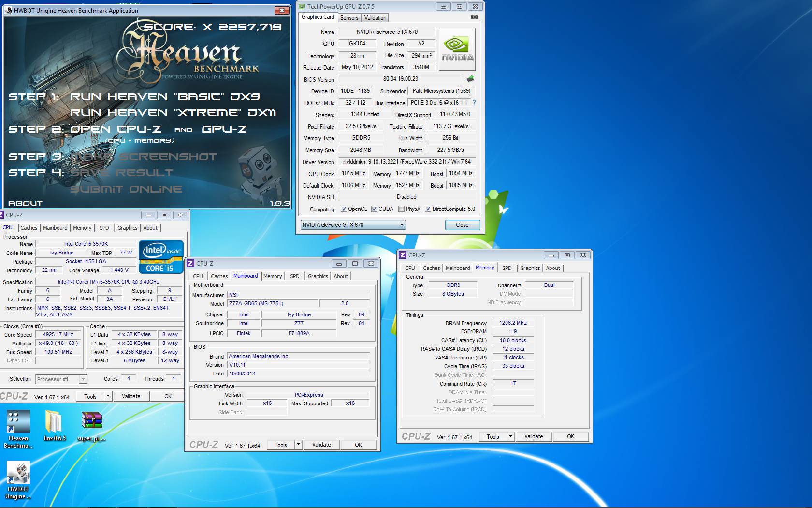The width and height of the screenshot is (812, 508).
Task: Click the GPU-Z screenshot camera icon
Action: [475, 17]
